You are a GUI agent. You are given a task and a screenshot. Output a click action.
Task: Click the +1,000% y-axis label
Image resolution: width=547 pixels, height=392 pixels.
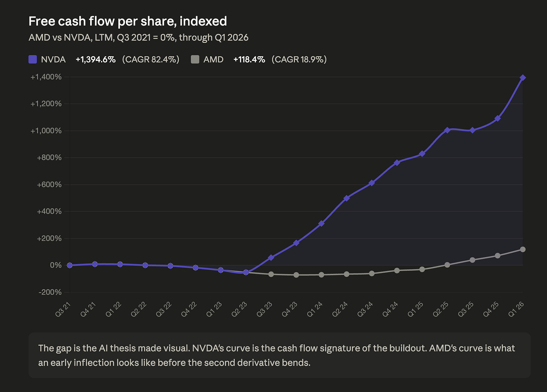pos(46,131)
